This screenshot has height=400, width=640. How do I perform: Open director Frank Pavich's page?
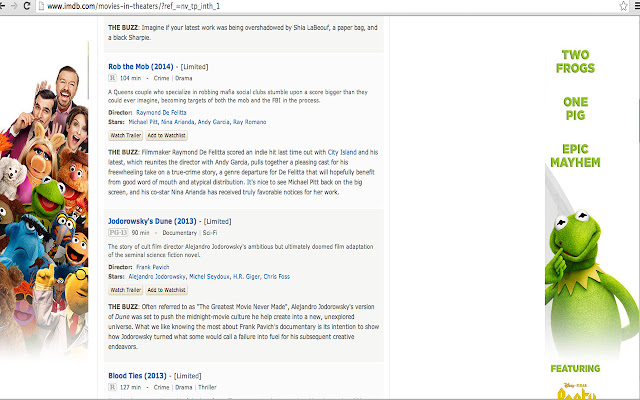[x=153, y=267]
